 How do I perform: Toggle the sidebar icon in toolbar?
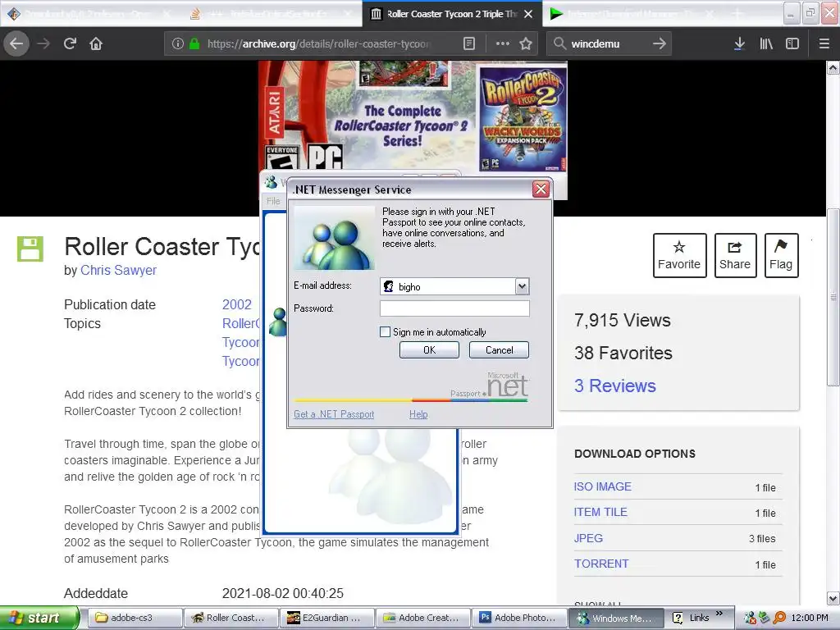(x=792, y=43)
